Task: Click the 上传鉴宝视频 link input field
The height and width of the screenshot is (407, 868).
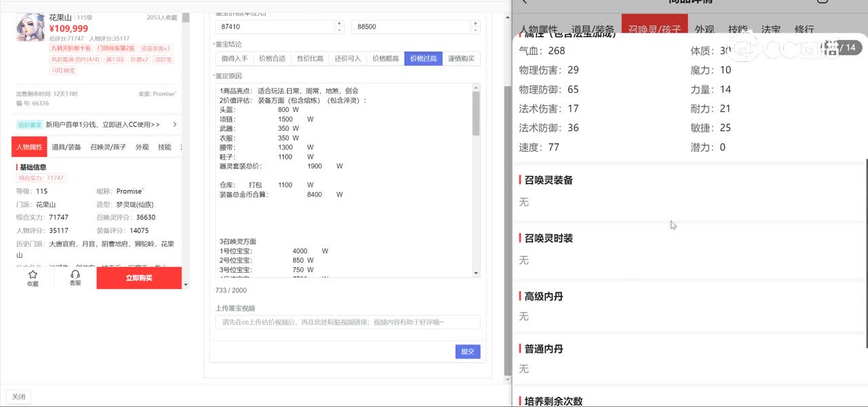Action: click(347, 322)
